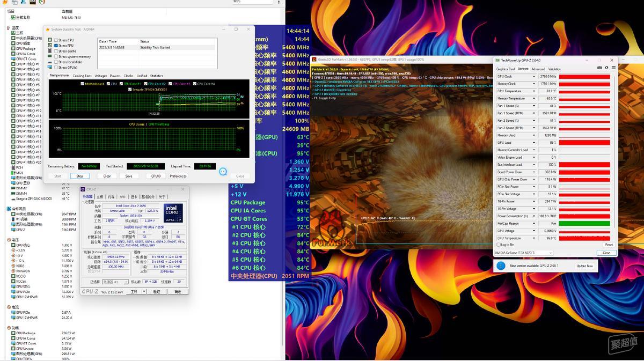This screenshot has height=361, width=644.
Task: Click the GPU-Z screenshot camera icon
Action: point(599,68)
